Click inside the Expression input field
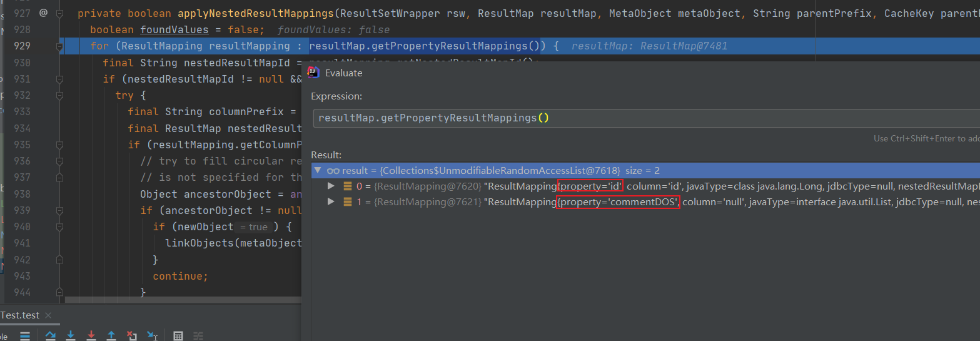980x341 pixels. 645,118
